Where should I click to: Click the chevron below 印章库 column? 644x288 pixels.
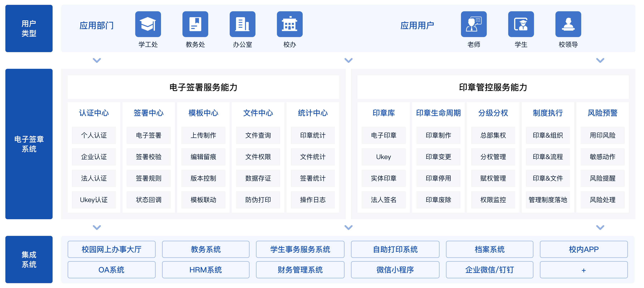tap(348, 227)
